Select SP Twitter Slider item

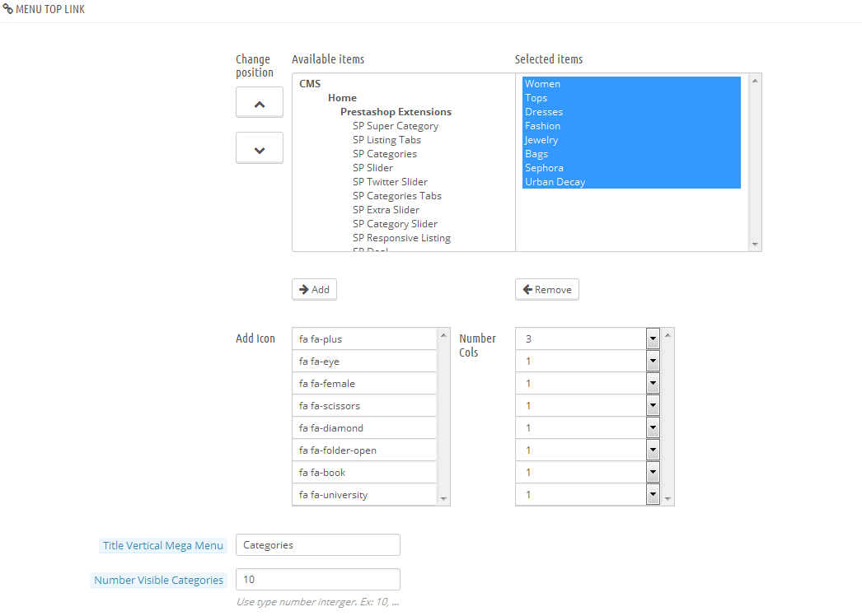pos(390,182)
